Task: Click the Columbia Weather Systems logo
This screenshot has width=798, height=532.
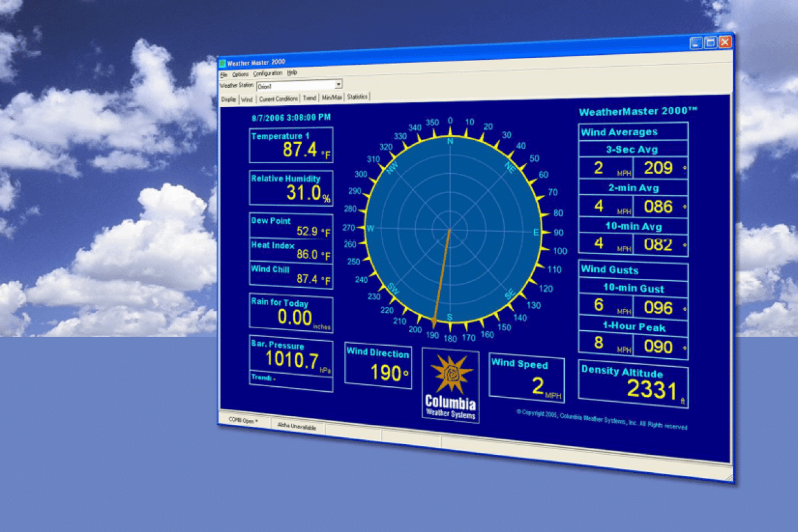Action: tap(450, 385)
